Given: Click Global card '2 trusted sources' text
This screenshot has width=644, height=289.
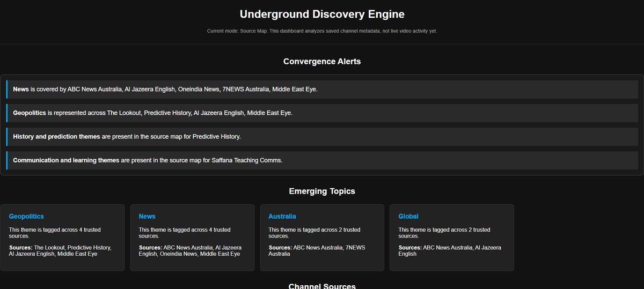Looking at the screenshot, I should click(x=444, y=233).
